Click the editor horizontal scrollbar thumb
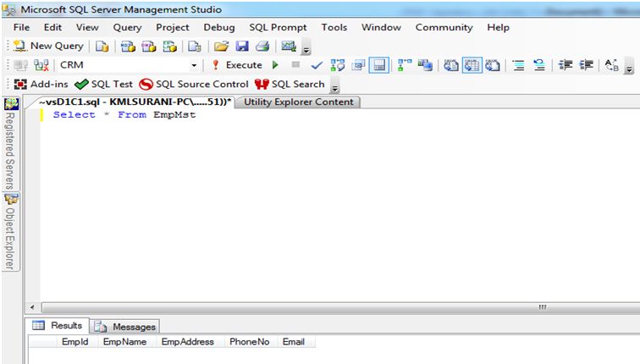This screenshot has height=364, width=640. [341, 307]
